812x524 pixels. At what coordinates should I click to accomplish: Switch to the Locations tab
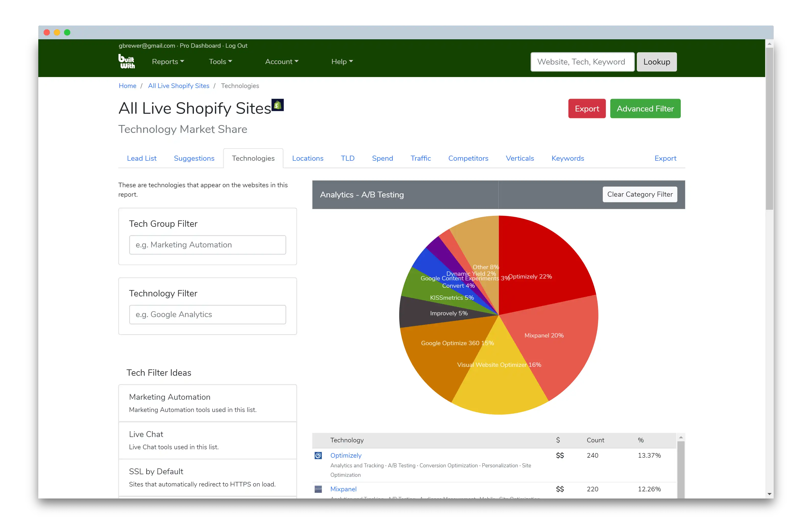tap(307, 158)
